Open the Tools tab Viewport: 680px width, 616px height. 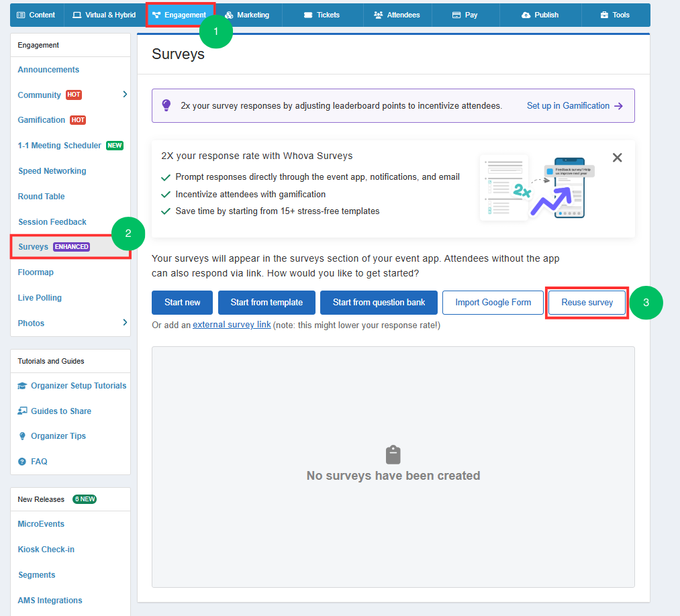(616, 15)
